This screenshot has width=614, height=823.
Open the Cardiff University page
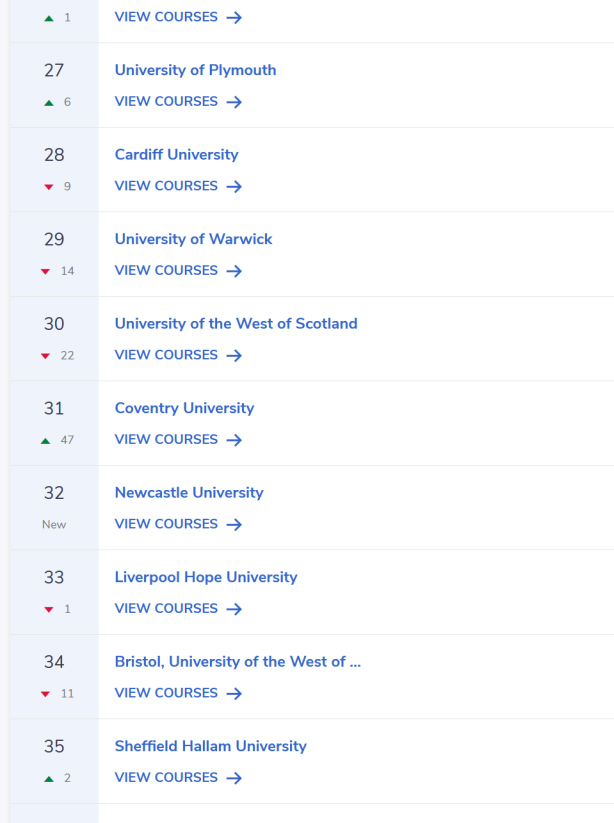176,155
